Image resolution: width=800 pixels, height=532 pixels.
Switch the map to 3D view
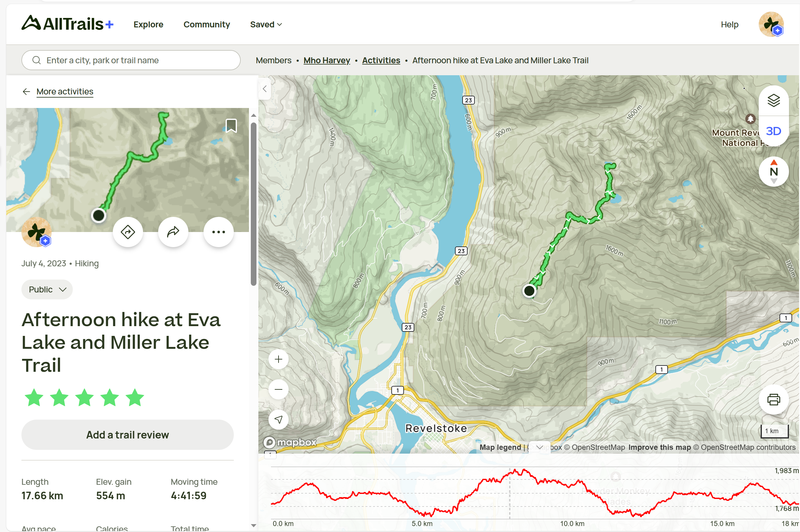774,131
